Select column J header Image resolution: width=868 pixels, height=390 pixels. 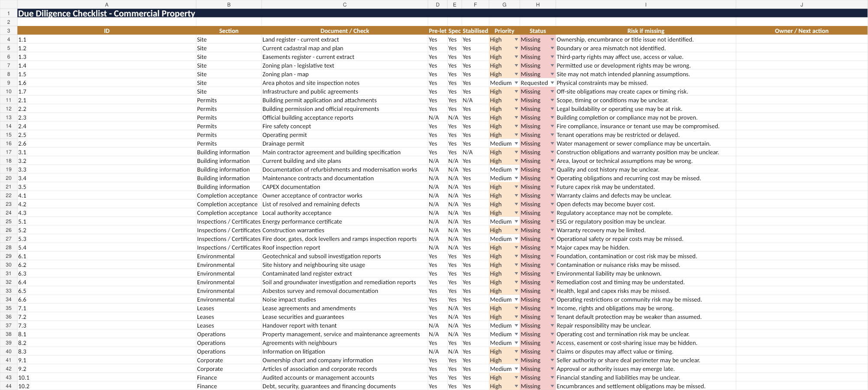802,4
